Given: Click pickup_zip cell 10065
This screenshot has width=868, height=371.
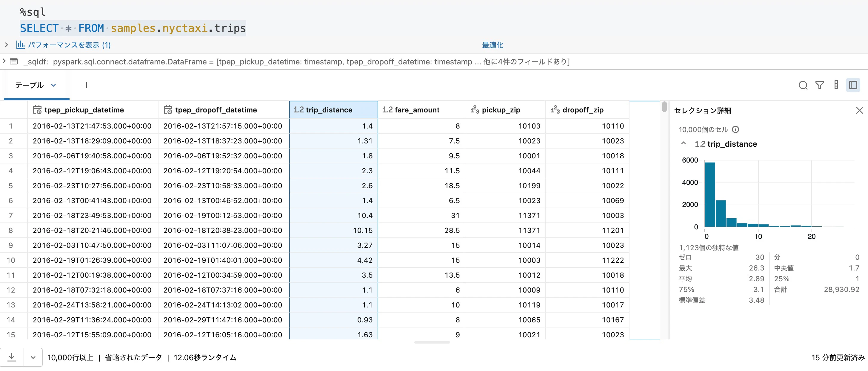Looking at the screenshot, I should pyautogui.click(x=505, y=320).
